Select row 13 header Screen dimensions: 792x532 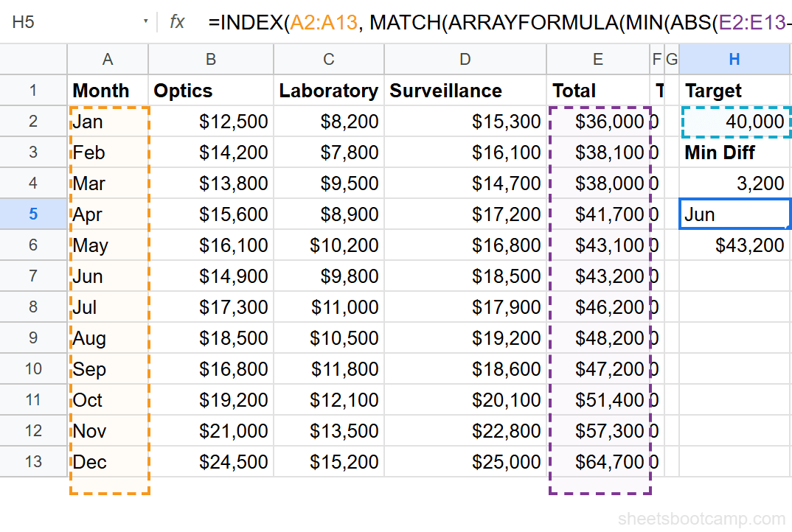pyautogui.click(x=33, y=462)
